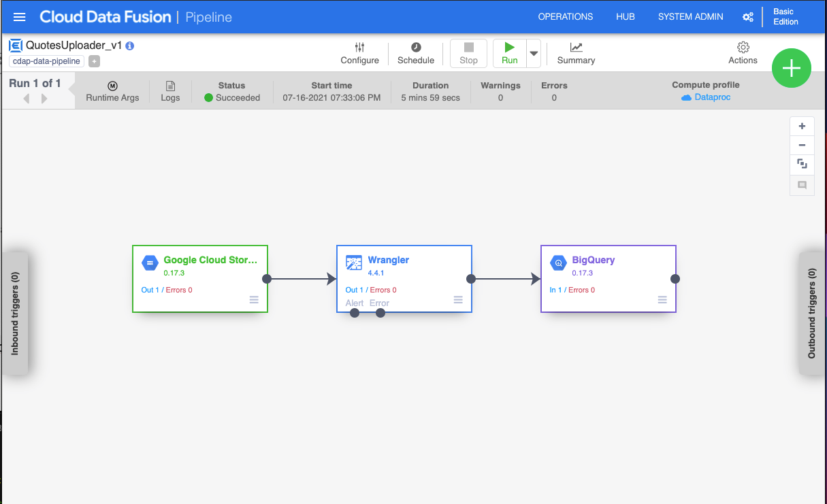The width and height of the screenshot is (827, 504).
Task: Click the 'Run 1 of 1' label
Action: coord(35,84)
